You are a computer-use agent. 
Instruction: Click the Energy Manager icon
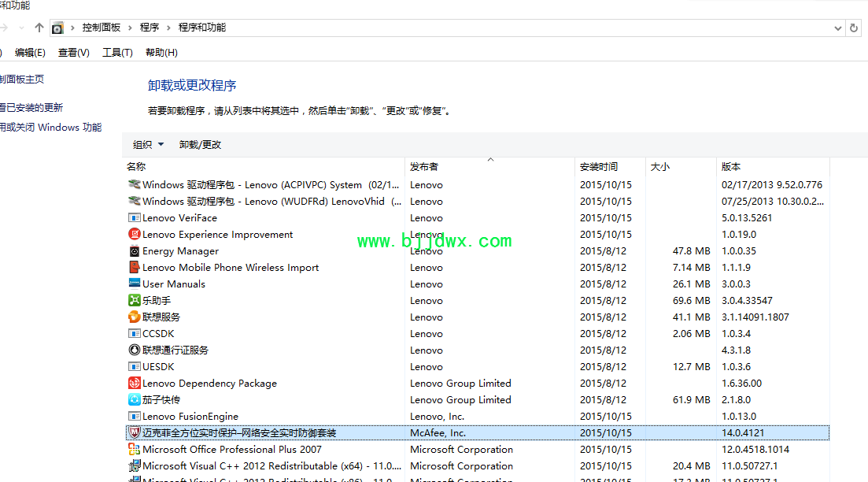134,251
